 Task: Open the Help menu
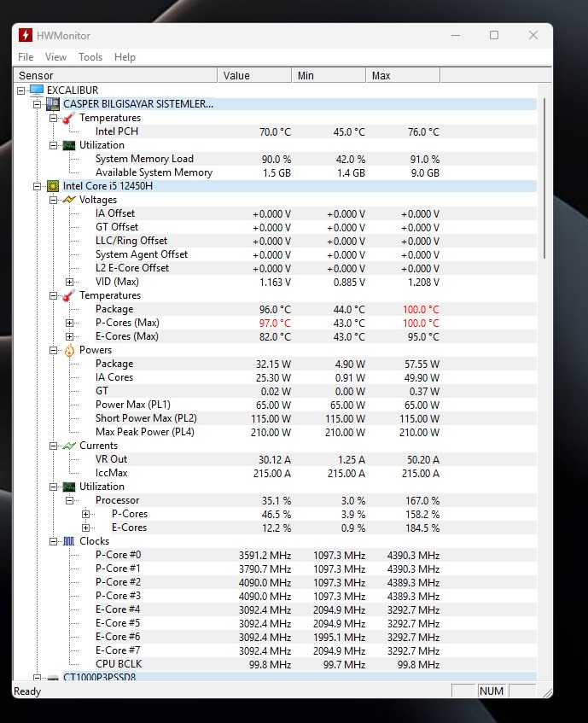(x=125, y=56)
